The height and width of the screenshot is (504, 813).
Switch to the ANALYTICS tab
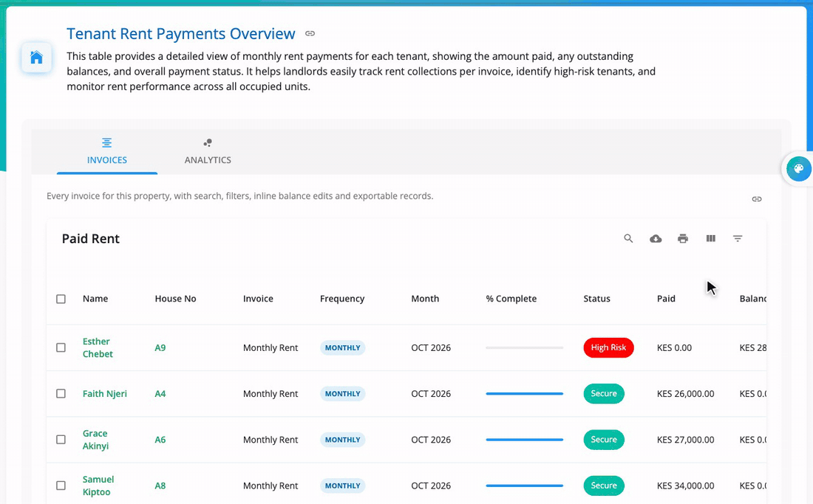point(208,151)
